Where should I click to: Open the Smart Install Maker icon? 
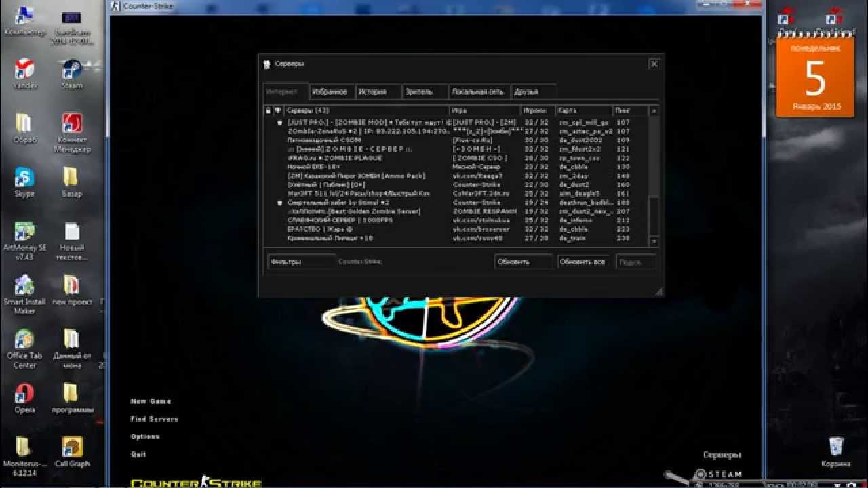coord(24,294)
